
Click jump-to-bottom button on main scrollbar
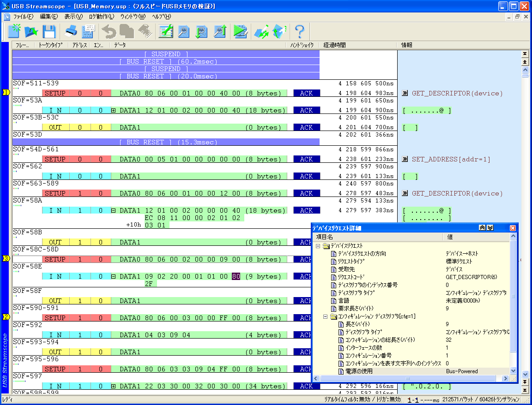pyautogui.click(x=525, y=390)
